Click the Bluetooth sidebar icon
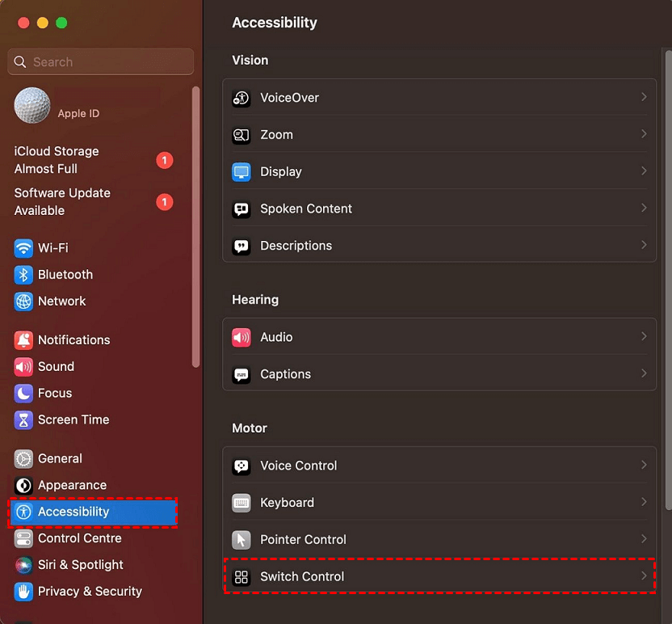This screenshot has height=624, width=672. click(24, 275)
